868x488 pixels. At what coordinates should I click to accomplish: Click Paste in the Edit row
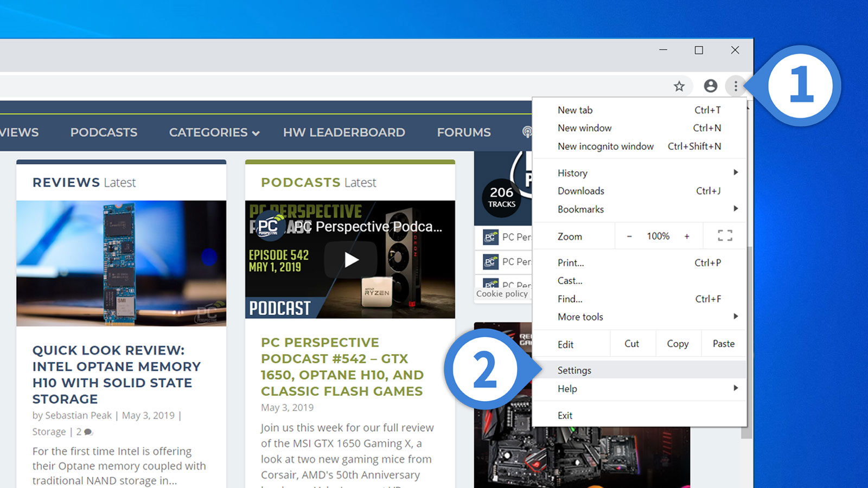tap(723, 344)
